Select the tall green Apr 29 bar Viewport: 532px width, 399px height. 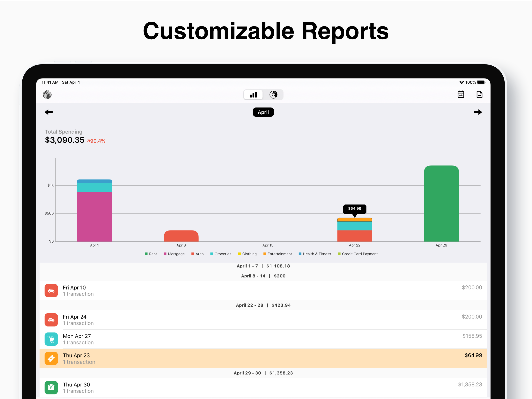441,203
